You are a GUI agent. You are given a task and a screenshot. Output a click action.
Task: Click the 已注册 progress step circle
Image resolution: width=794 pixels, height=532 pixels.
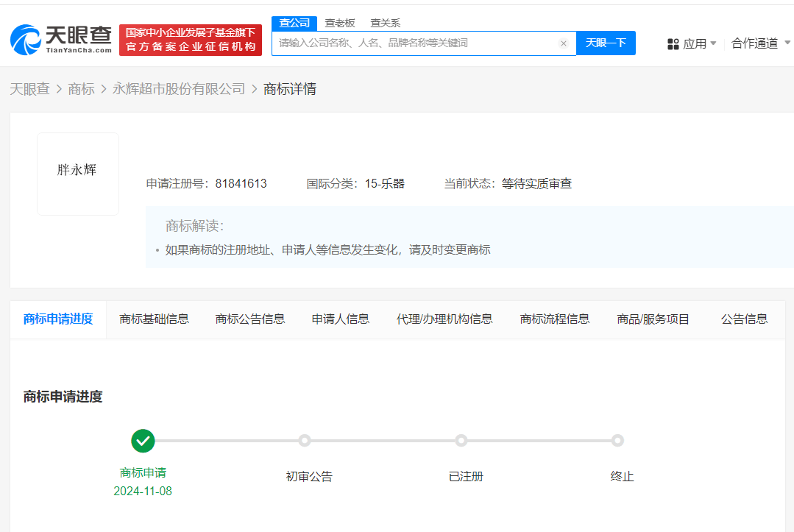click(461, 441)
